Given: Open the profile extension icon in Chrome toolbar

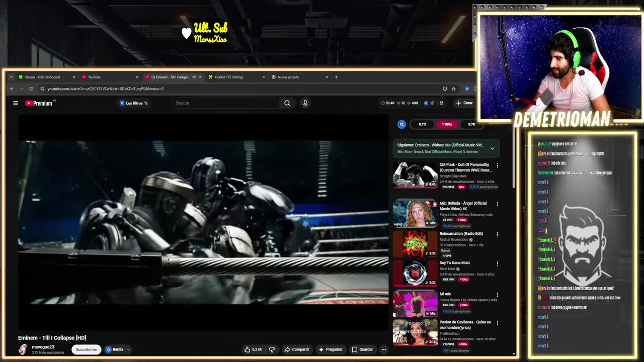Looking at the screenshot, I should (467, 89).
